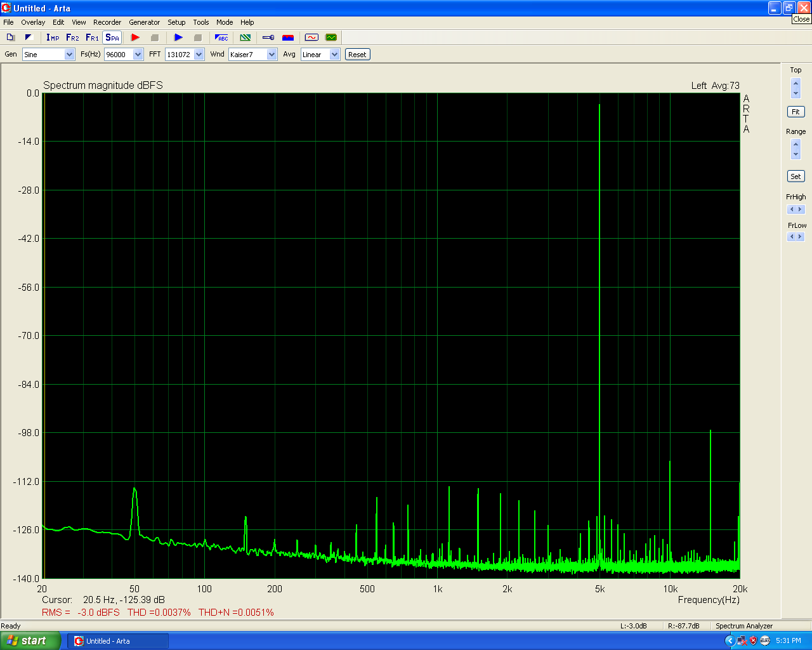
Task: Click the L:-3.0dB status bar entry
Action: pyautogui.click(x=633, y=626)
